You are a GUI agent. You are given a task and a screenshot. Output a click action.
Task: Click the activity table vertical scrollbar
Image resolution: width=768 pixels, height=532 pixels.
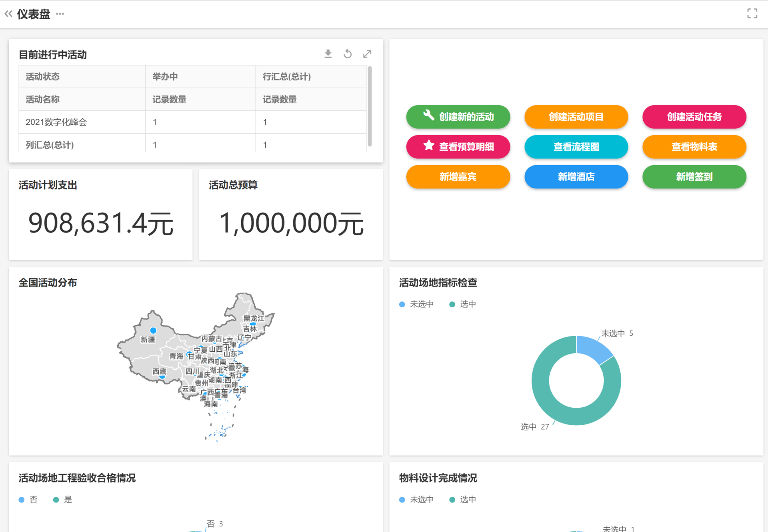[370, 106]
